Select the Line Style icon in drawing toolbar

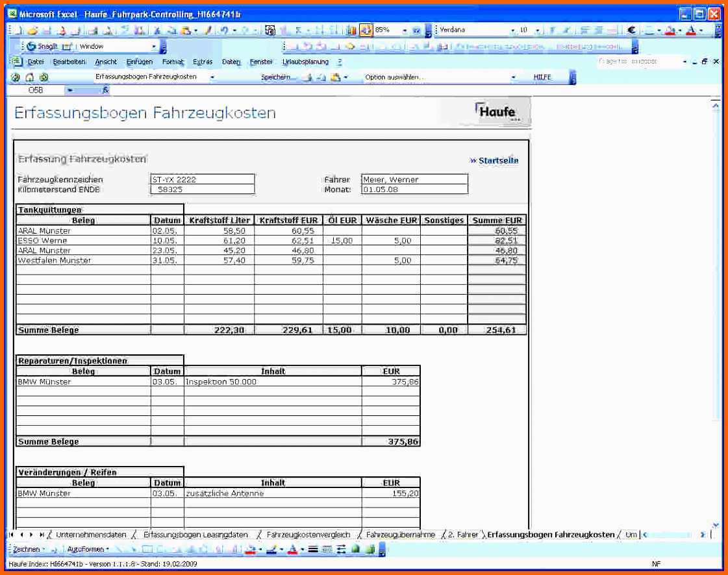314,550
